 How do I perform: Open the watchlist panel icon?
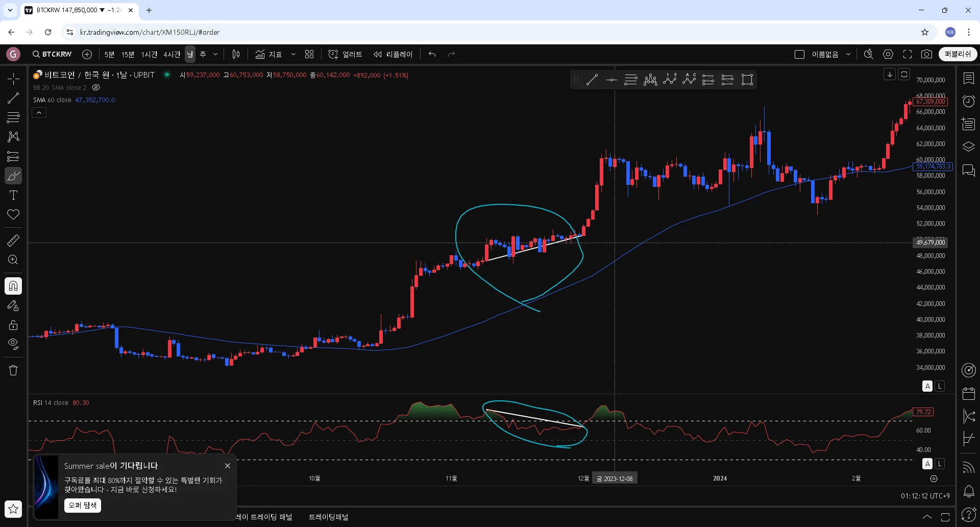[x=969, y=78]
